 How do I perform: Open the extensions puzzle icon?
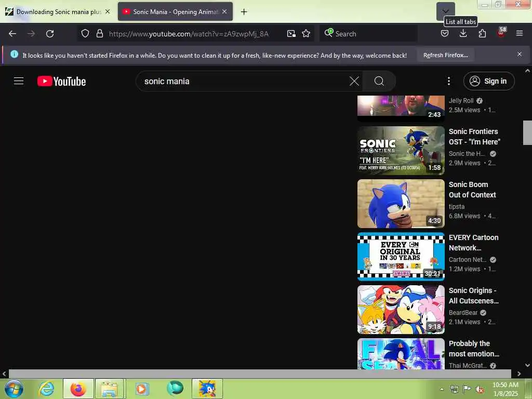(x=482, y=34)
